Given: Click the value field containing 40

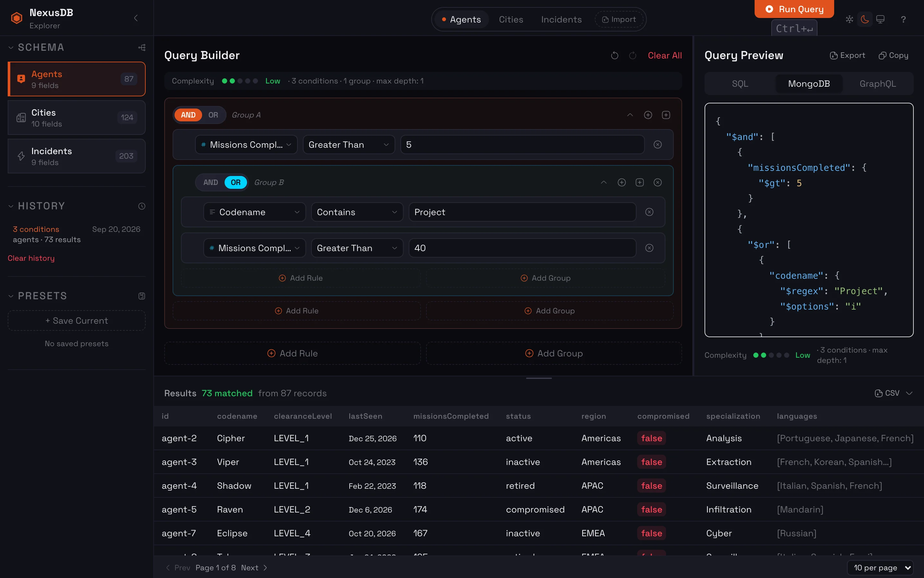Looking at the screenshot, I should pos(522,248).
